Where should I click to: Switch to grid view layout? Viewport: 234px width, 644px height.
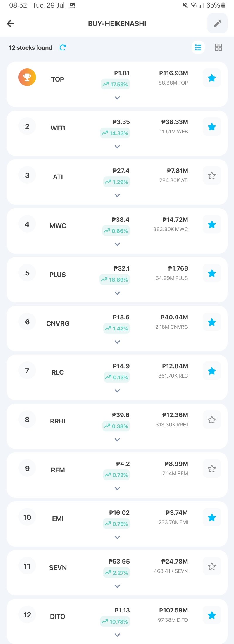tap(218, 47)
